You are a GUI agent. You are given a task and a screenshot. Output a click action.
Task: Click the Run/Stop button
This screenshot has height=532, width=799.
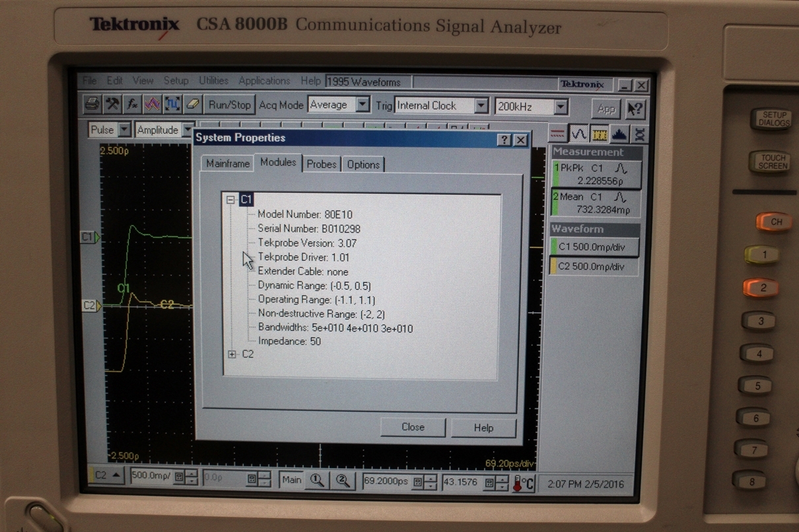pyautogui.click(x=230, y=105)
